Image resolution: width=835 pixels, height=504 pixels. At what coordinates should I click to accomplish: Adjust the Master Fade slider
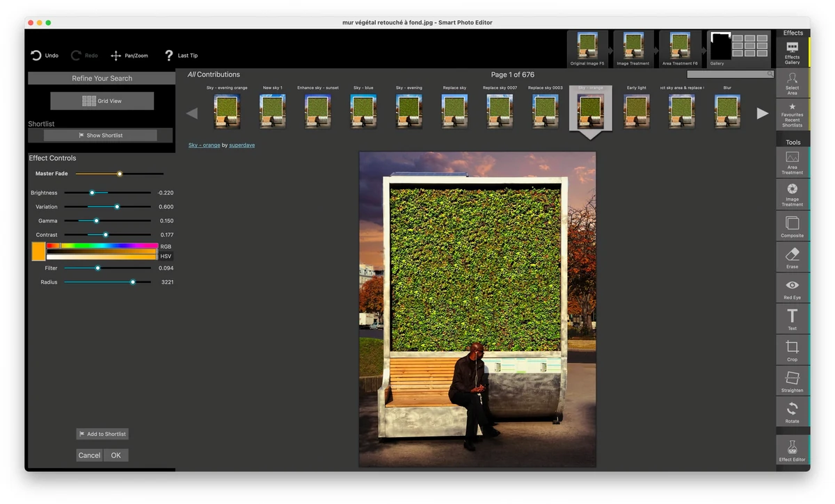(119, 174)
